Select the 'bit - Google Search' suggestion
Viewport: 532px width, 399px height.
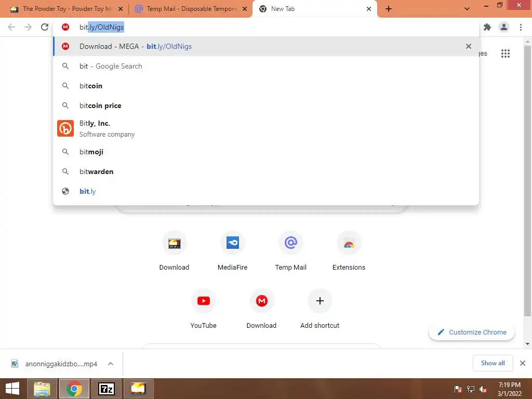(266, 66)
